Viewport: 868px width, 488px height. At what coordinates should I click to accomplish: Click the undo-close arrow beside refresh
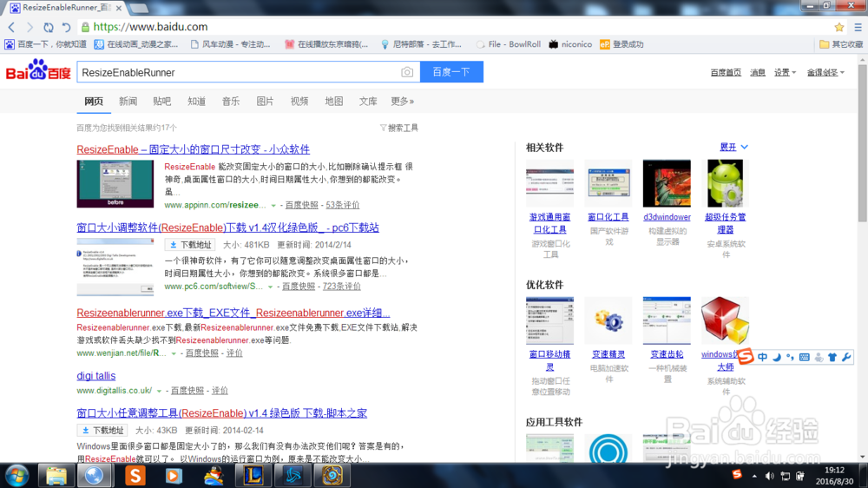(67, 27)
